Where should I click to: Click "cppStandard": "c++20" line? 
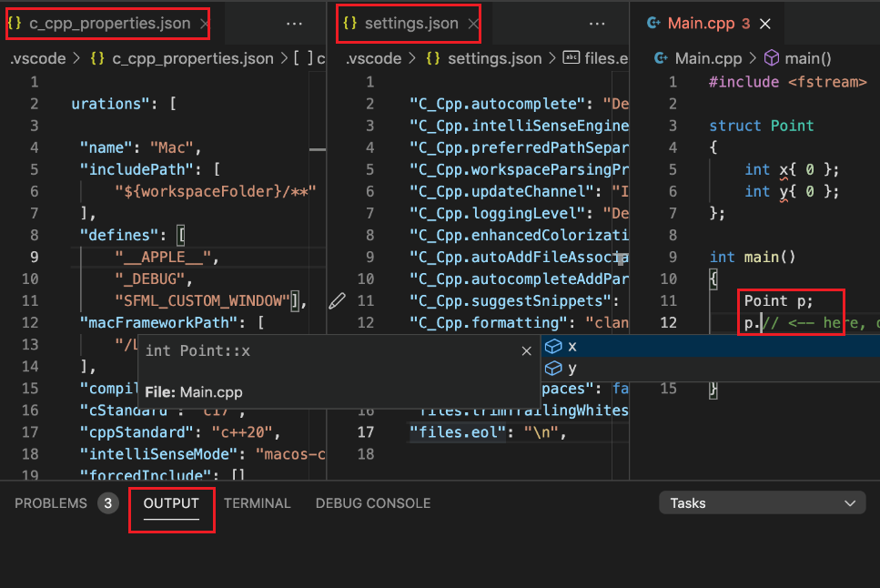coord(180,432)
